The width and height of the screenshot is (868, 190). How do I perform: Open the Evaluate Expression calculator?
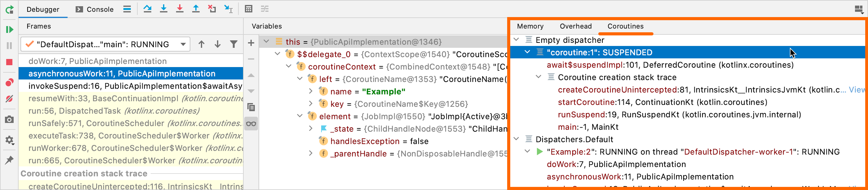coord(249,9)
